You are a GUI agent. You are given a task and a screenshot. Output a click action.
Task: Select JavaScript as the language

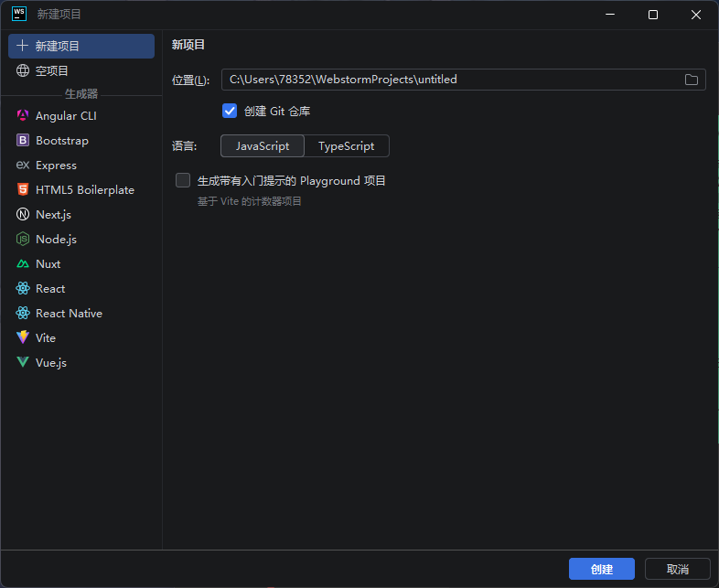tap(263, 145)
